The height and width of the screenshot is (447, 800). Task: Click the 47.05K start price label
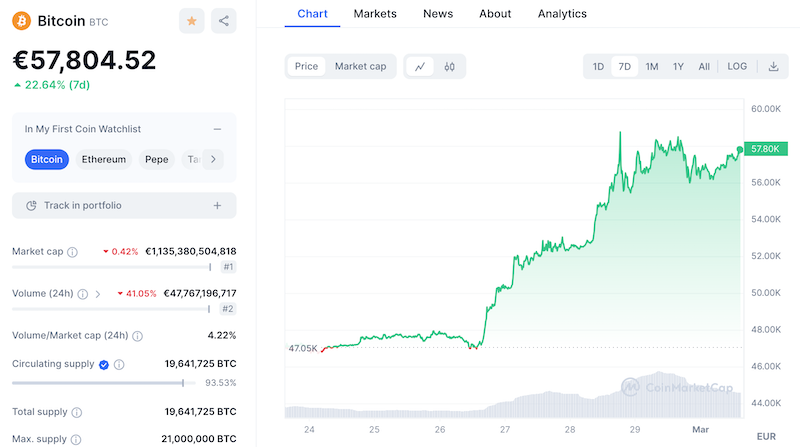[x=303, y=349]
